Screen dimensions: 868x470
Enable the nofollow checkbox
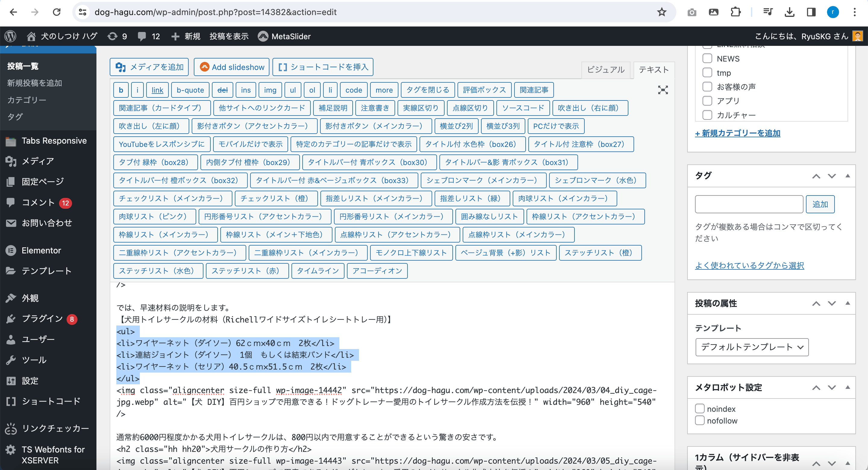pos(700,421)
